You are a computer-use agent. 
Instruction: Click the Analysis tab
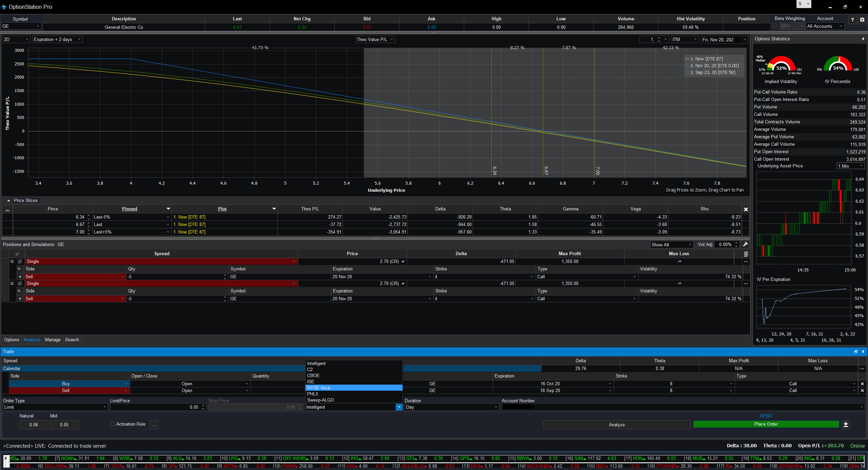coord(32,340)
